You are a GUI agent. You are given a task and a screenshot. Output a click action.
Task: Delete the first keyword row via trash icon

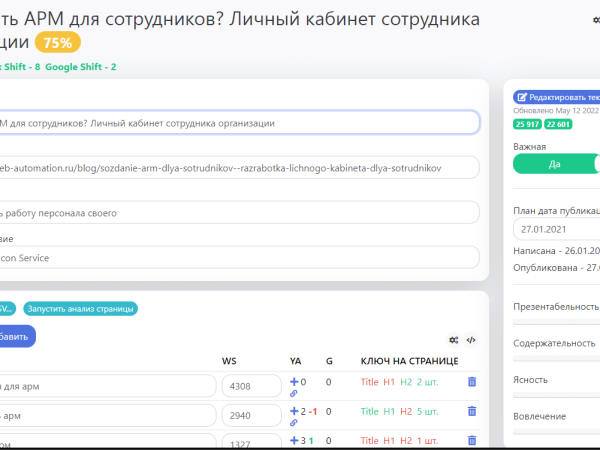472,382
